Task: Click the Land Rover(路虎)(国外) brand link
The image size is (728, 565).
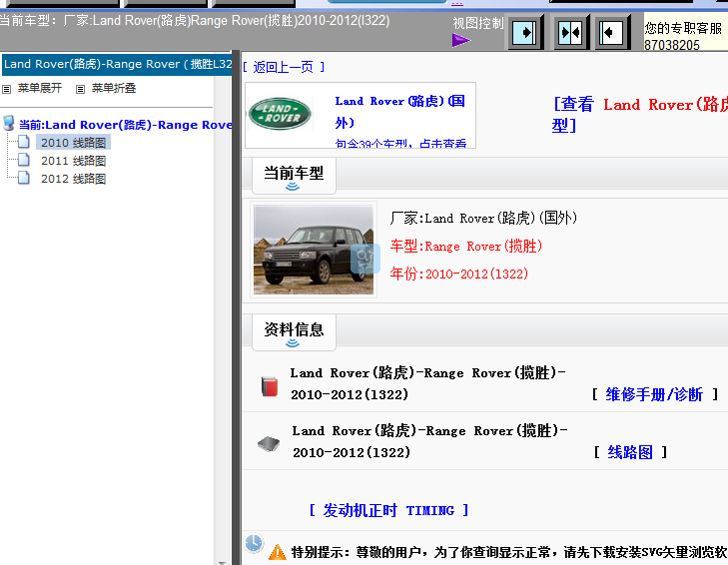Action: (x=399, y=112)
